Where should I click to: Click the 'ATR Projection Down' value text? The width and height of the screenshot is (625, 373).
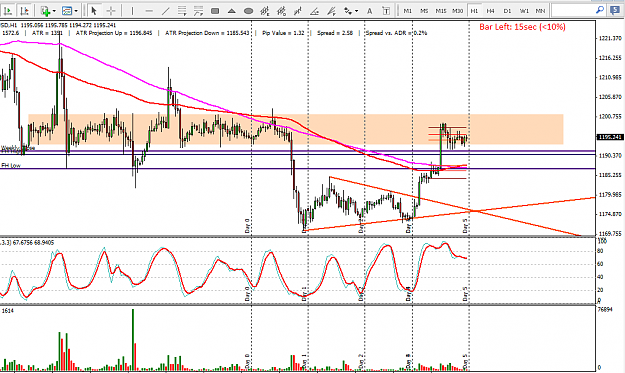click(x=207, y=33)
